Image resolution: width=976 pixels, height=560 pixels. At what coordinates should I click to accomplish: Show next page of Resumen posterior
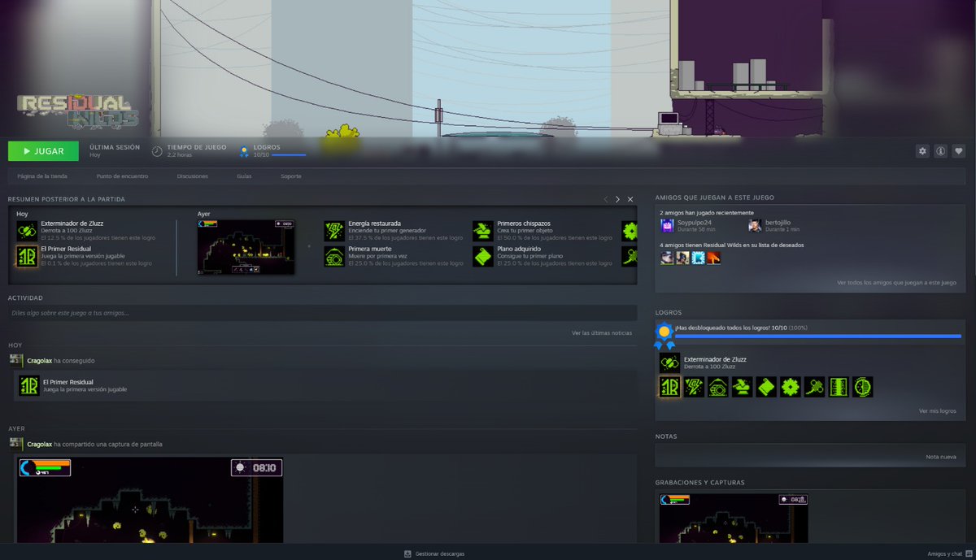(x=617, y=198)
